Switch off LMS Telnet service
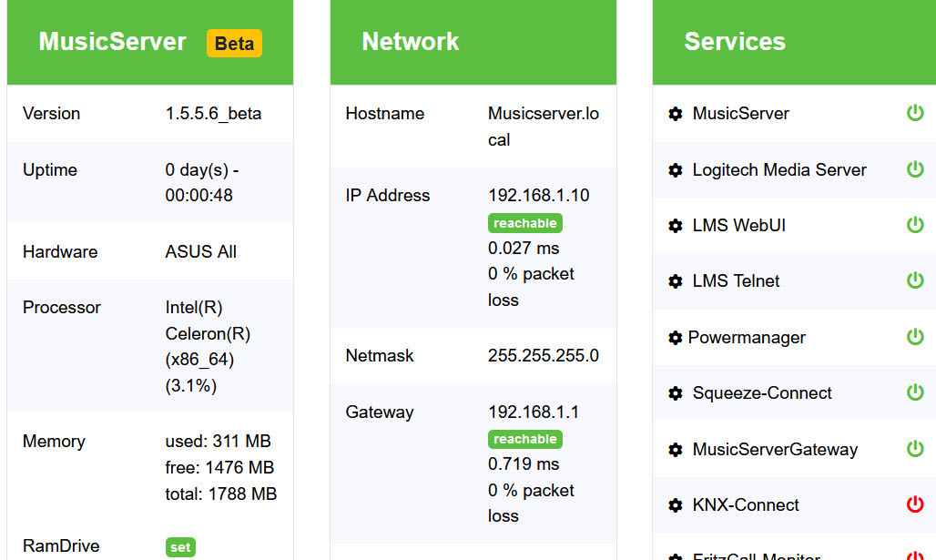 point(915,280)
